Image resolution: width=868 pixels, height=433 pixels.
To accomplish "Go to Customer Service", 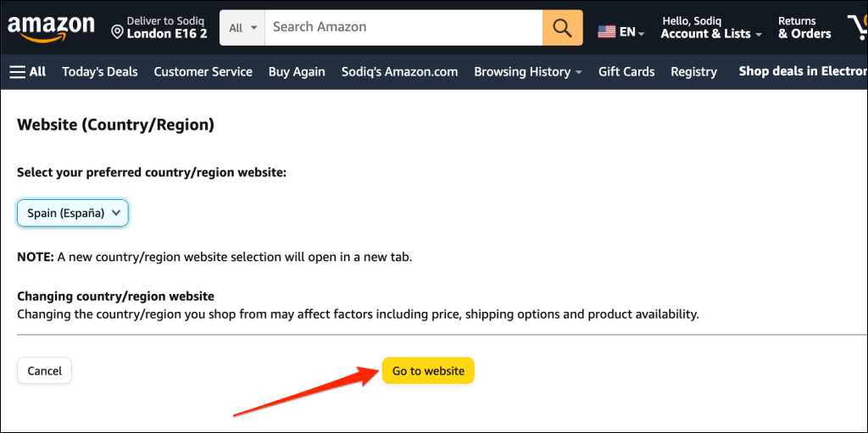I will tap(203, 72).
